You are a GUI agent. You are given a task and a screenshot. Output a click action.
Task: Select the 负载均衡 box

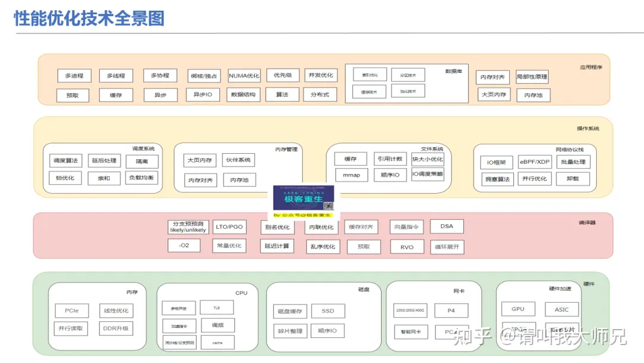(142, 178)
